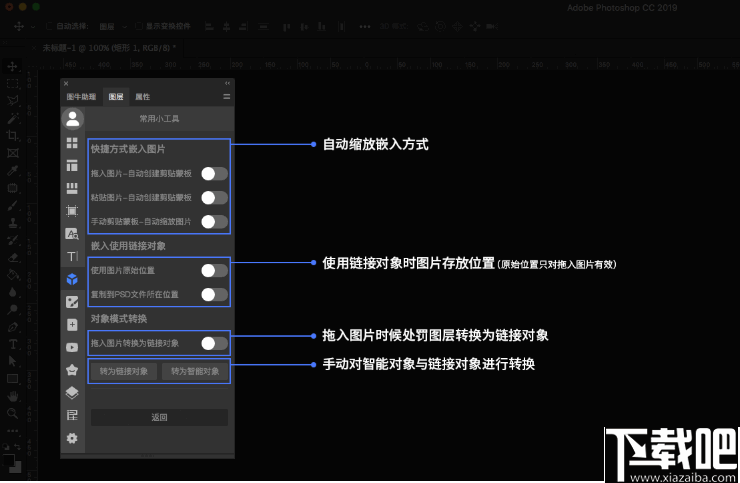
Task: Open the panel hamburger menu
Action: coord(227,96)
